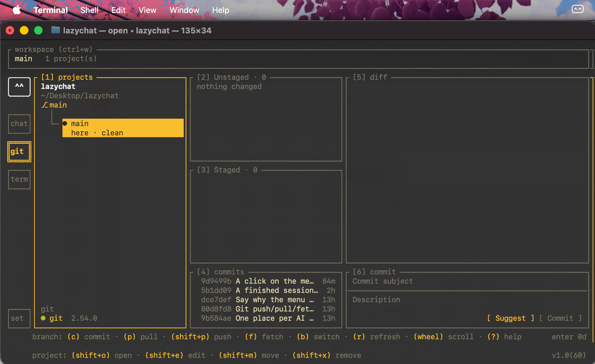Image resolution: width=595 pixels, height=364 pixels.
Task: Switch to the chat sidebar tab
Action: coord(19,124)
